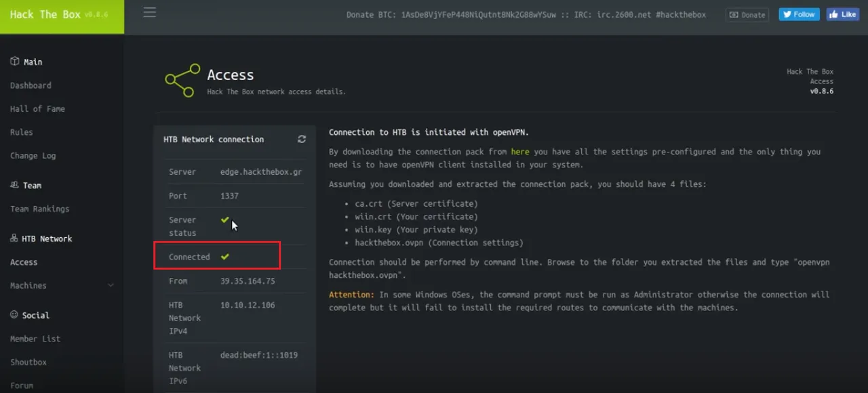This screenshot has width=868, height=393.
Task: Click the 'HTB Network connection' panel title
Action: tap(214, 139)
